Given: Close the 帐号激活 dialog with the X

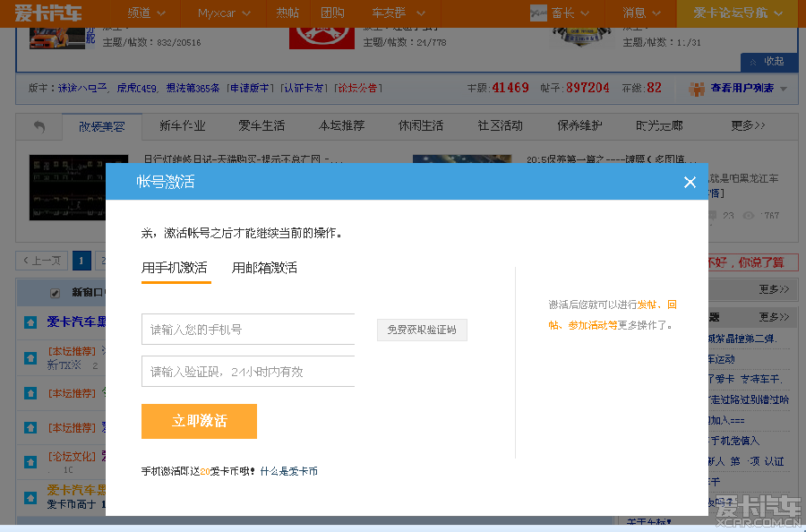Looking at the screenshot, I should tap(690, 182).
